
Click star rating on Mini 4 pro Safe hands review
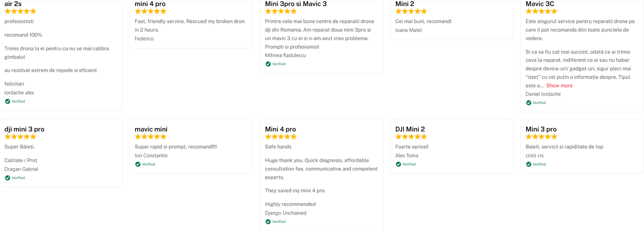(281, 137)
